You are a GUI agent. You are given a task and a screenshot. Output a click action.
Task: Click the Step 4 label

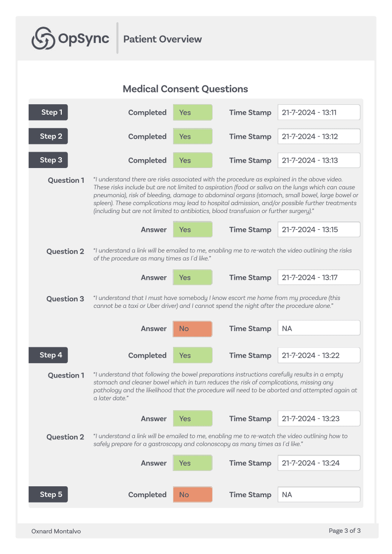(48, 355)
